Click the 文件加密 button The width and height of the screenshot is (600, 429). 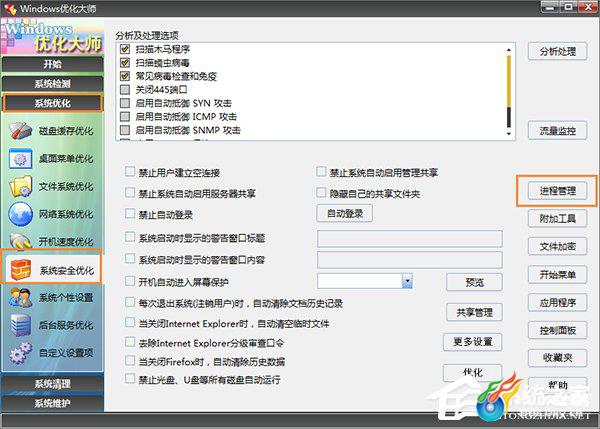click(x=558, y=246)
